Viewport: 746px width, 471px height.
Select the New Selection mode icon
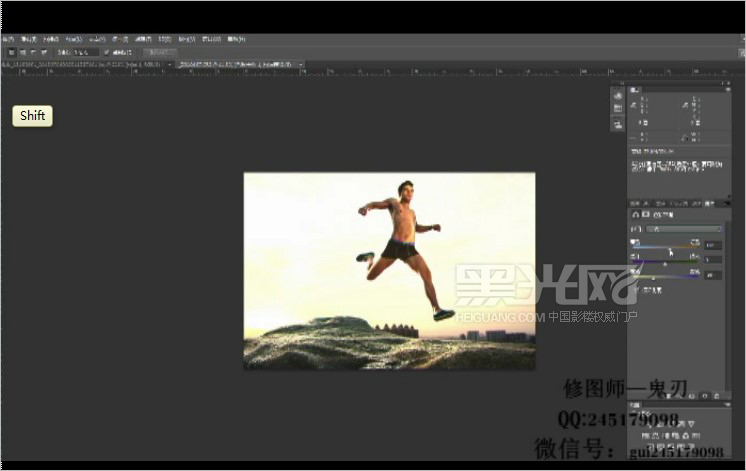click(x=11, y=52)
